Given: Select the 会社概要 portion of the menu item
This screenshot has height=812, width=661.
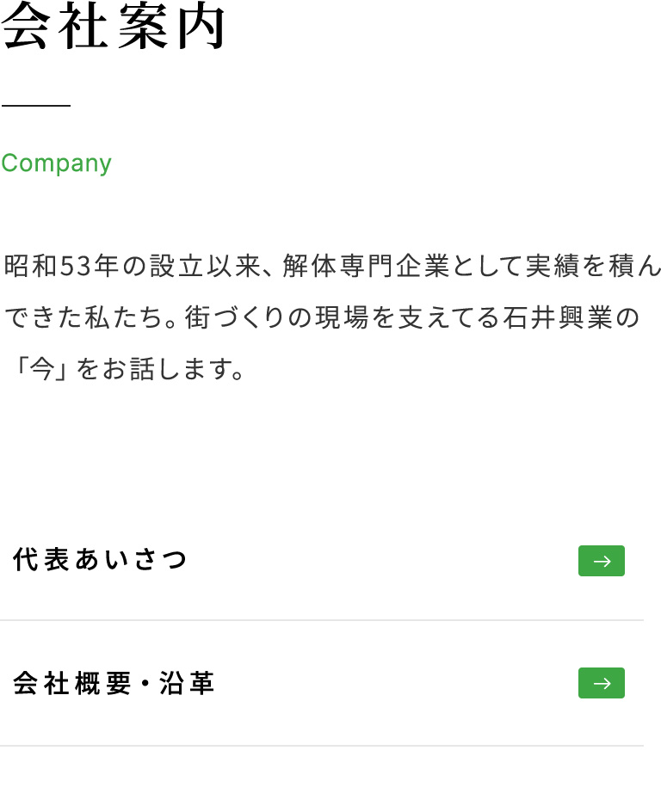Looking at the screenshot, I should point(72,684).
